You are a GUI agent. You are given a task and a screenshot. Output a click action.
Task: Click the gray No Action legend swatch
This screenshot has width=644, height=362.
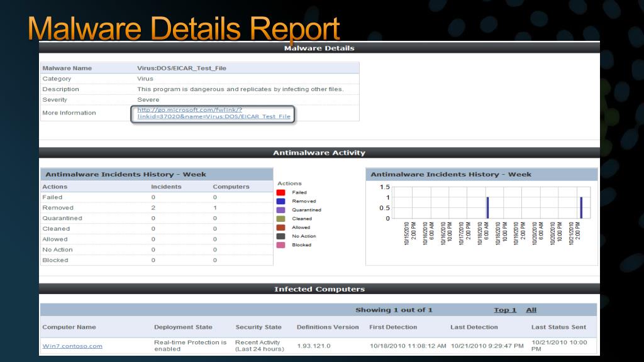coord(281,236)
